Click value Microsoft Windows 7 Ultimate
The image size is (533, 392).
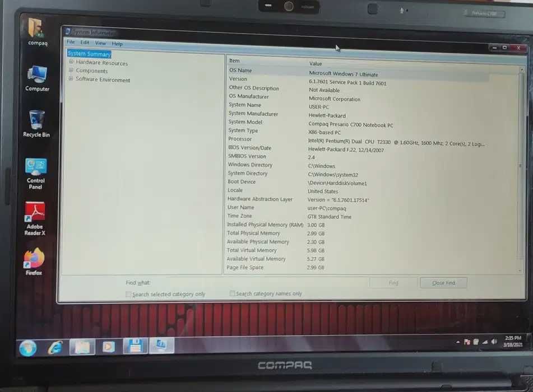344,74
